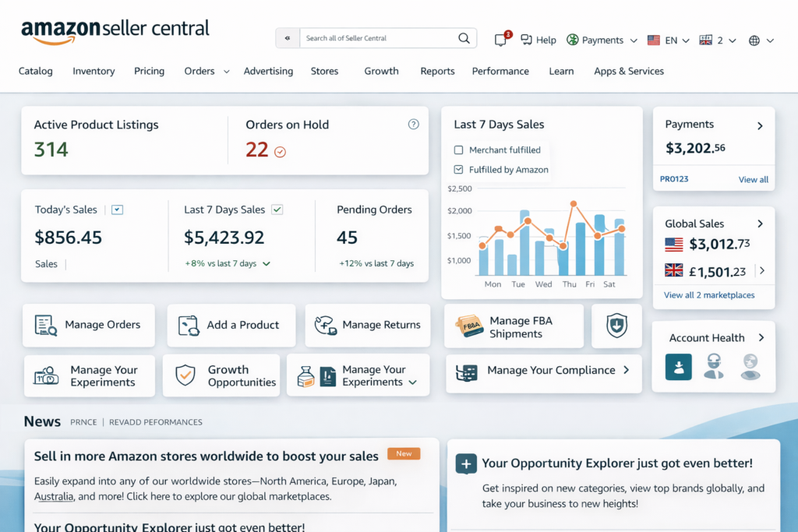The height and width of the screenshot is (532, 798).
Task: Click the View all link in Payments
Action: click(x=754, y=179)
